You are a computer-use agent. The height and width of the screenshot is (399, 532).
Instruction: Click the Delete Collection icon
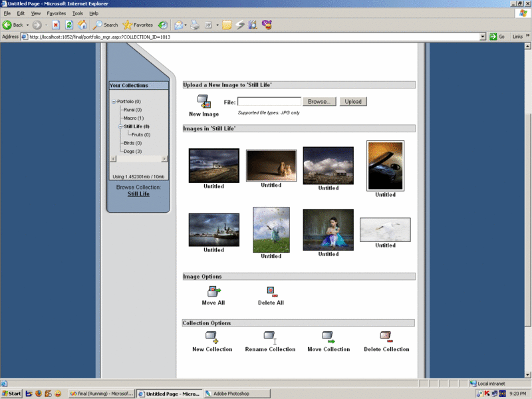point(386,337)
